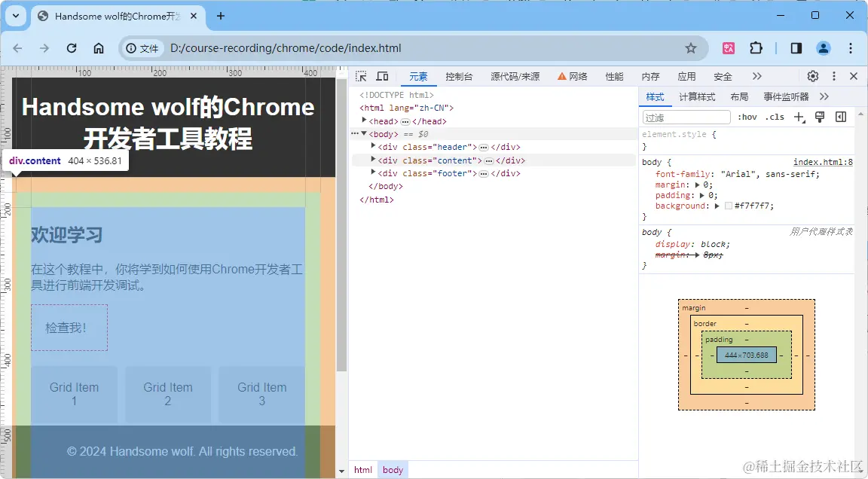Open DevTools settings gear

[x=813, y=76]
